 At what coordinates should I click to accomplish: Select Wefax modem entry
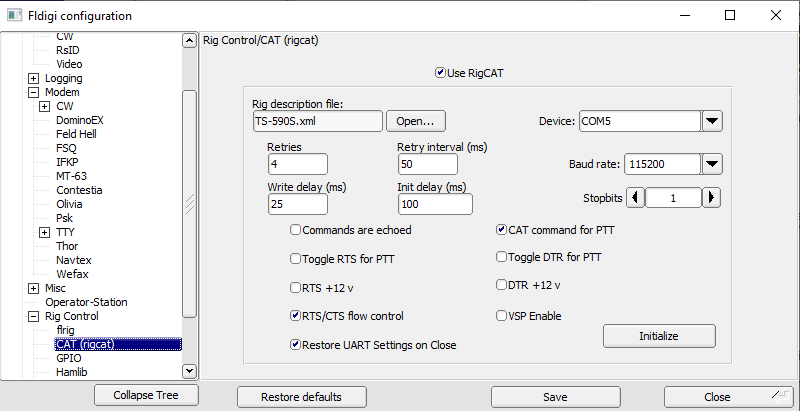72,274
